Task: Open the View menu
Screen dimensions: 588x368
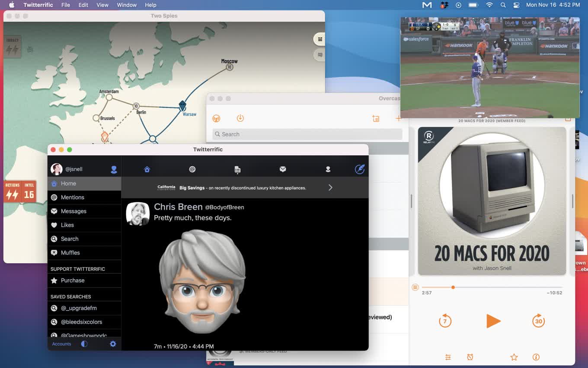Action: point(102,5)
